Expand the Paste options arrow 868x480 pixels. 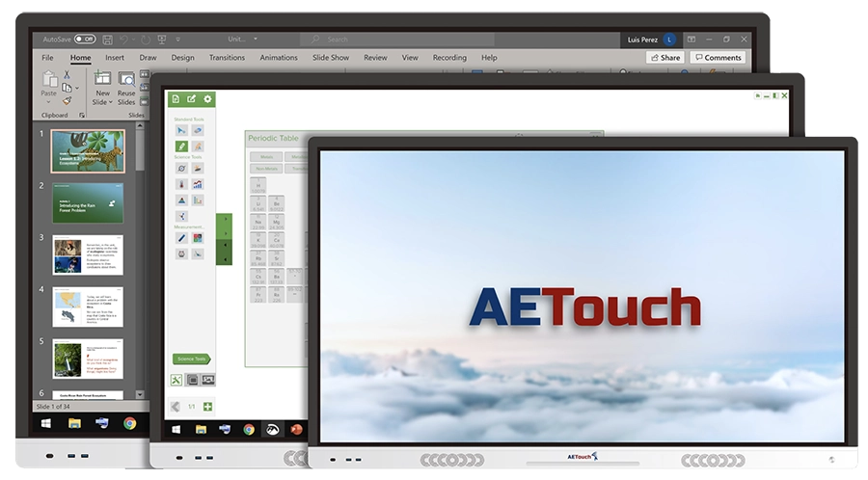[49, 102]
